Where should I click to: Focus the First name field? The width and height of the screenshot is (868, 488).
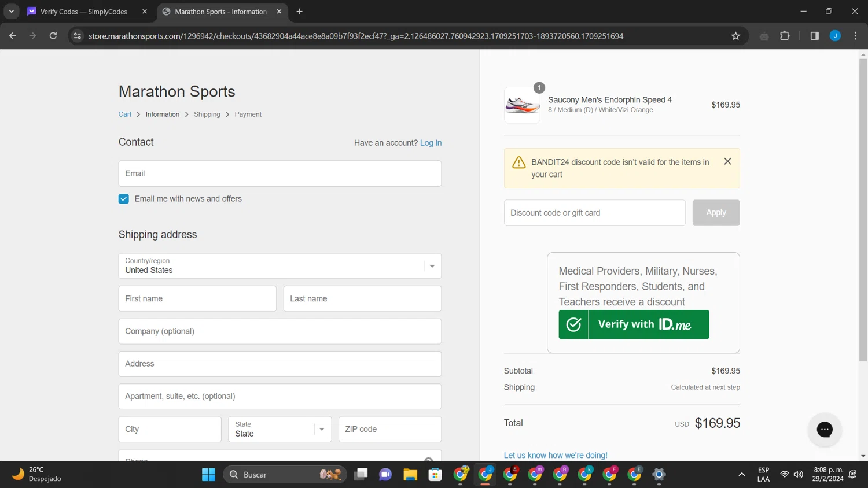click(197, 299)
